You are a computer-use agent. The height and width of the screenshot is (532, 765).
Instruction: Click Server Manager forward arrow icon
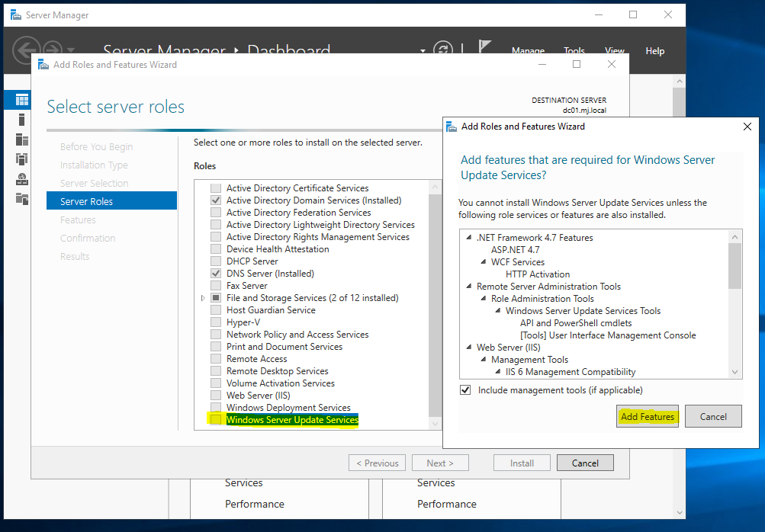53,49
